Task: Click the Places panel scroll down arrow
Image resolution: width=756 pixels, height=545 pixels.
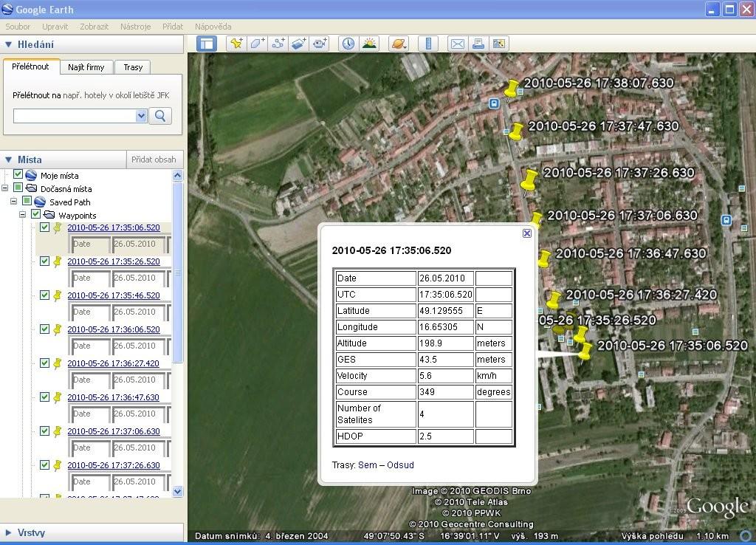Action: coord(177,492)
